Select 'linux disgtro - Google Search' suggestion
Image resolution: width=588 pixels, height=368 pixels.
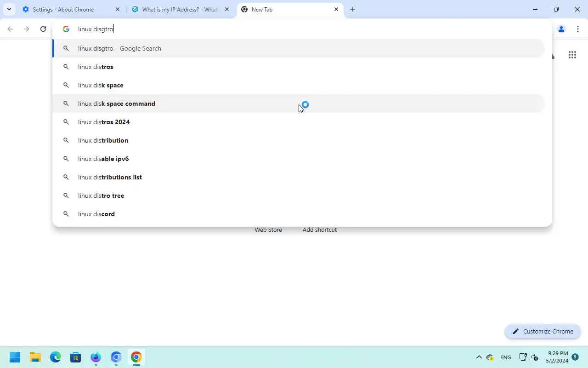(299, 48)
